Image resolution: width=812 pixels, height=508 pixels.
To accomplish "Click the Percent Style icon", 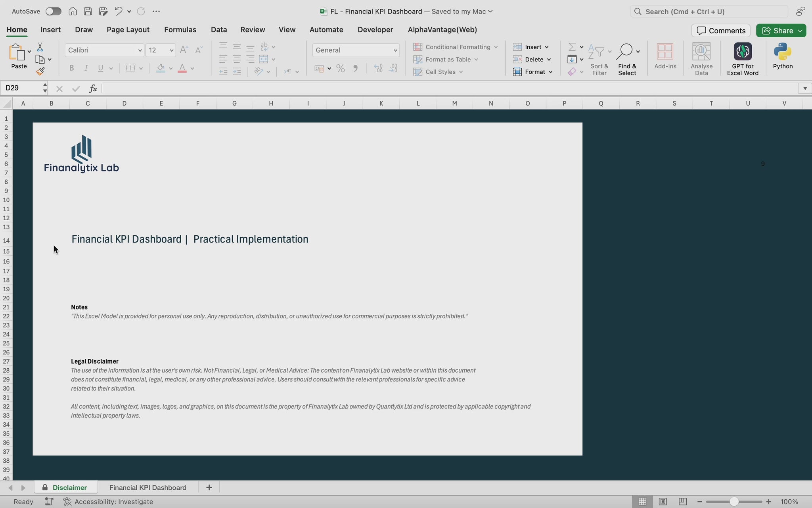I will point(340,68).
